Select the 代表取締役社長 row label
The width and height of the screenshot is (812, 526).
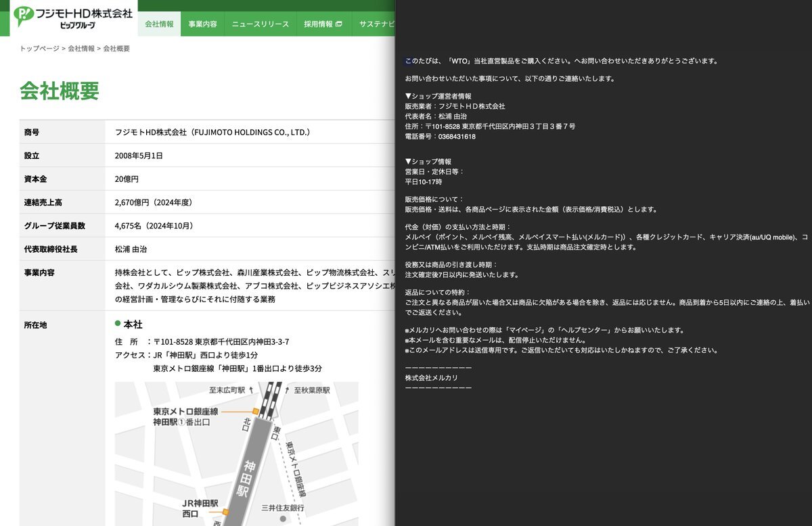point(51,249)
